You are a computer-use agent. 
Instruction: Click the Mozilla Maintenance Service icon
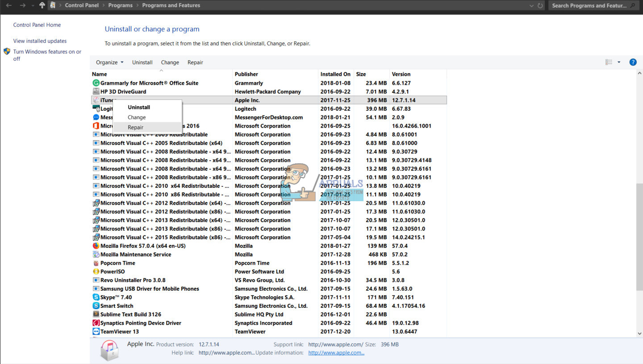(96, 254)
